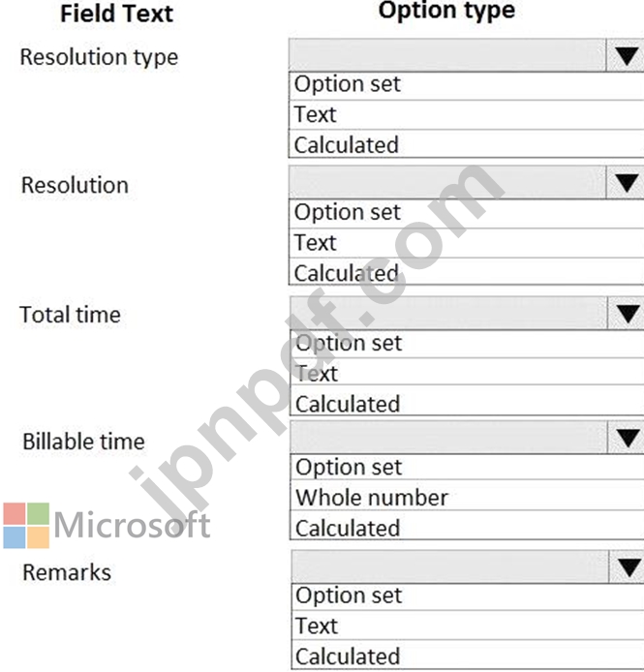The width and height of the screenshot is (644, 672).
Task: Pick Calculated under Resolution field
Action: (x=467, y=271)
